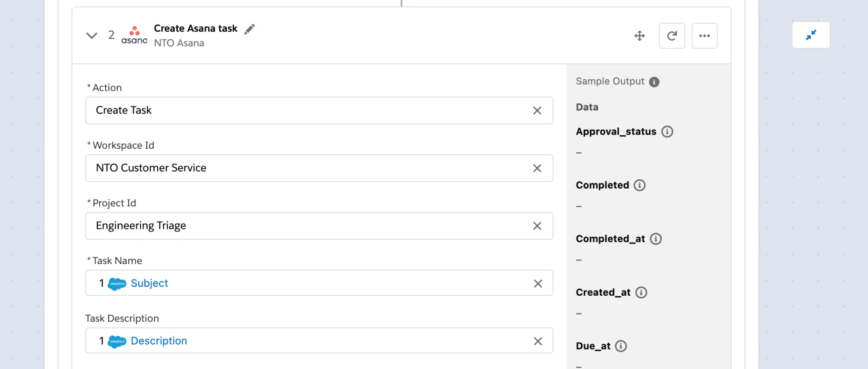Click the Description mapped field link
This screenshot has width=868, height=369.
click(x=159, y=341)
